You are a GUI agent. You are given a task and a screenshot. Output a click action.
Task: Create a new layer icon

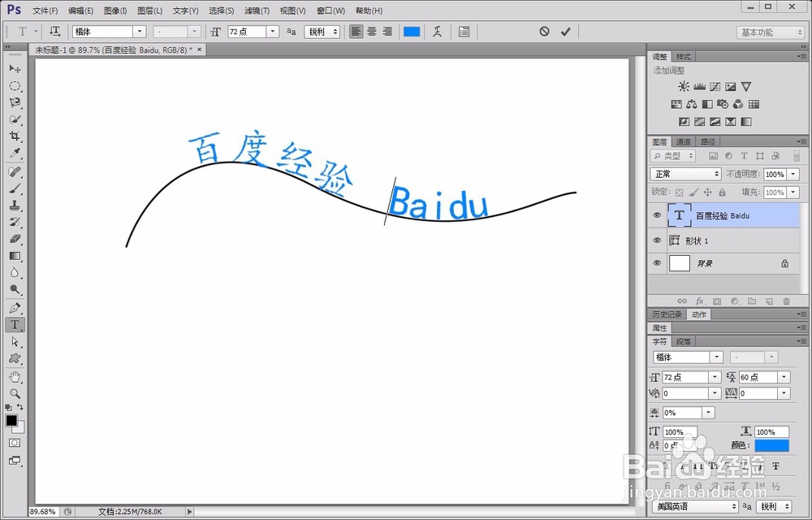point(770,301)
